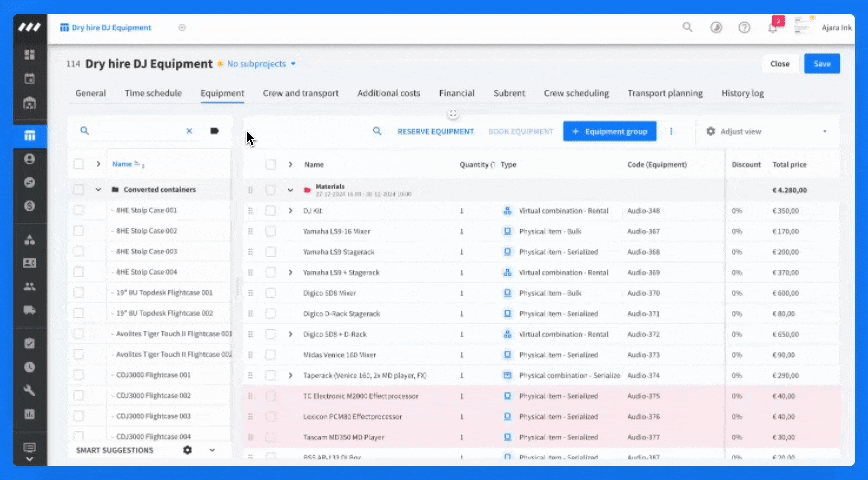Open the wrench maintenance icon in the sidebar
Image resolution: width=868 pixels, height=480 pixels.
tap(30, 390)
